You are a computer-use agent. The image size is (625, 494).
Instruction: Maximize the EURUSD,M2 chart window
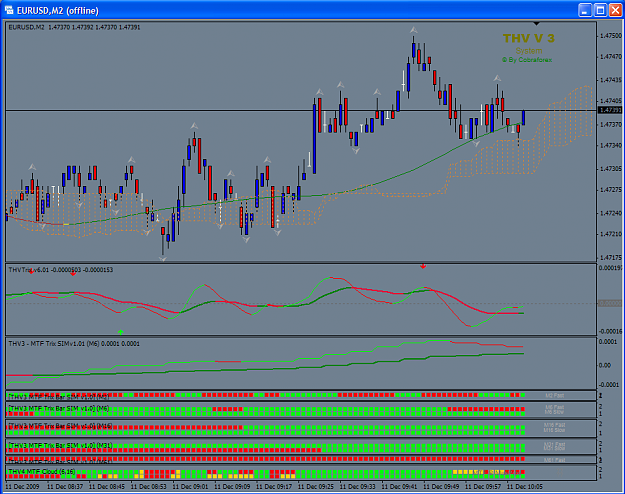click(600, 10)
